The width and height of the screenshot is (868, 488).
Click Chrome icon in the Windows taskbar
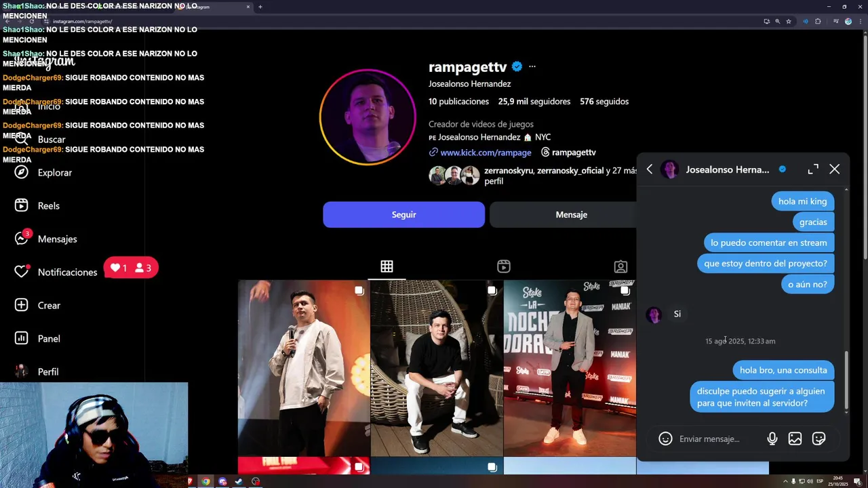coord(205,482)
